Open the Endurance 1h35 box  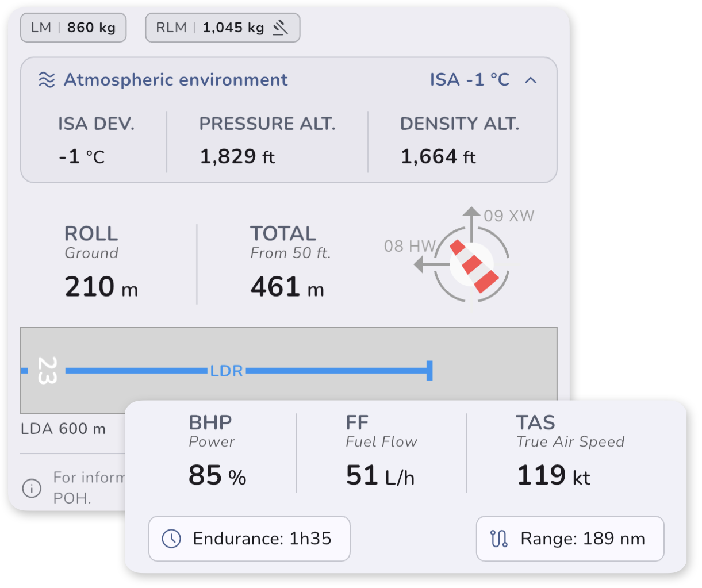click(250, 539)
